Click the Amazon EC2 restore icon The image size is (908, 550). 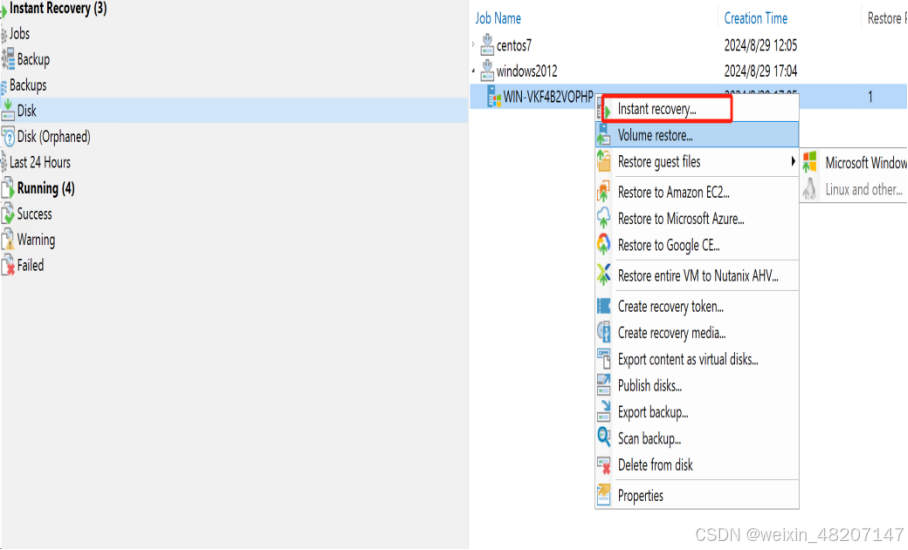point(603,191)
